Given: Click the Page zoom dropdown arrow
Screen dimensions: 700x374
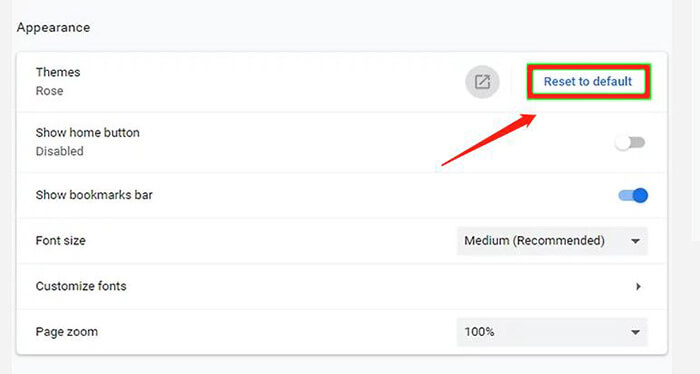Looking at the screenshot, I should point(635,332).
